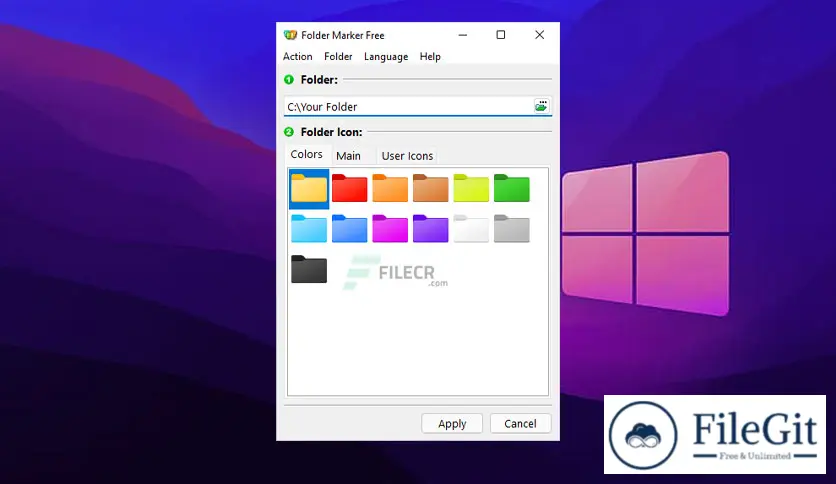Viewport: 836px width, 484px height.
Task: Open the Language menu
Action: click(386, 57)
